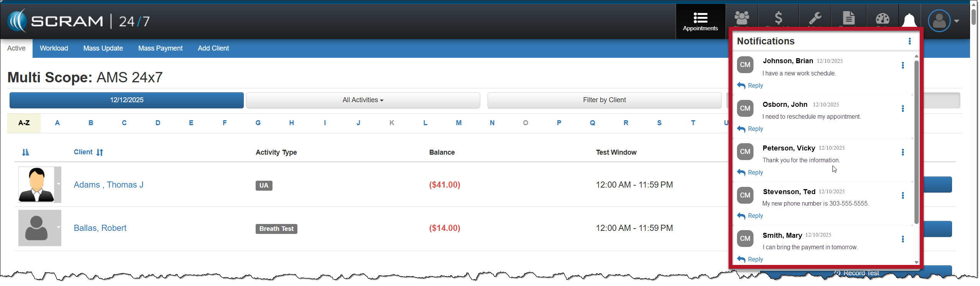Switch to the Workload tab
980x286 pixels.
(x=54, y=48)
